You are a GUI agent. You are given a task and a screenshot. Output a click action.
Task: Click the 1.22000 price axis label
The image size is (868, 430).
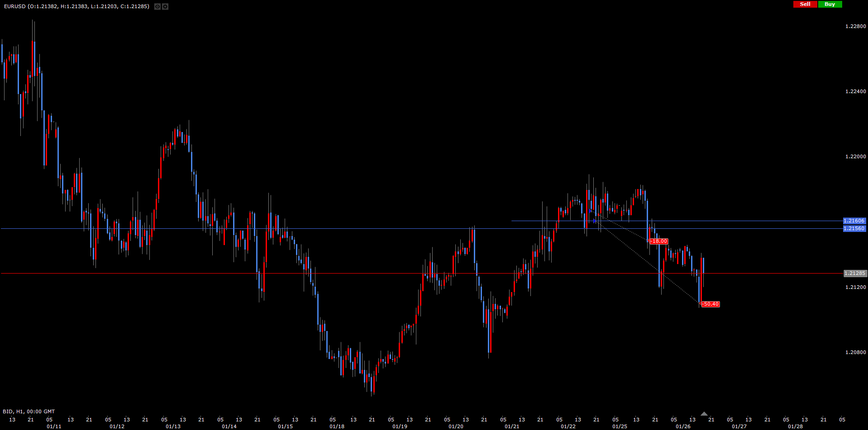[855, 156]
